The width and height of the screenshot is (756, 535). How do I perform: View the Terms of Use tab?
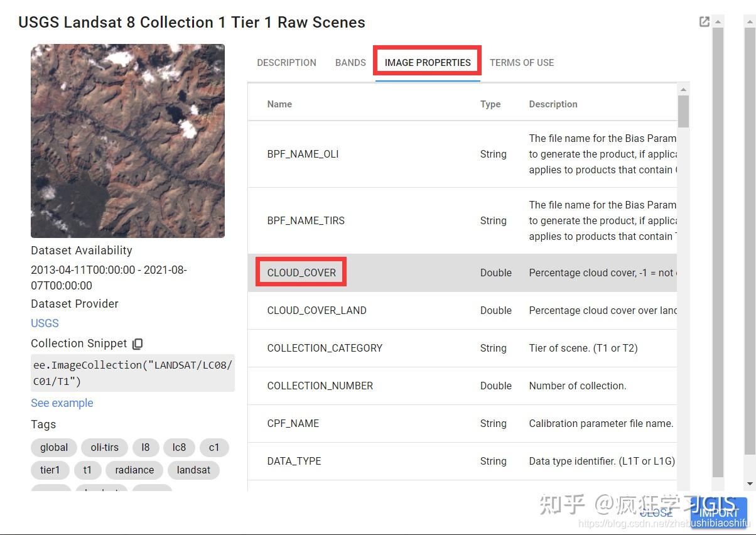pyautogui.click(x=522, y=62)
